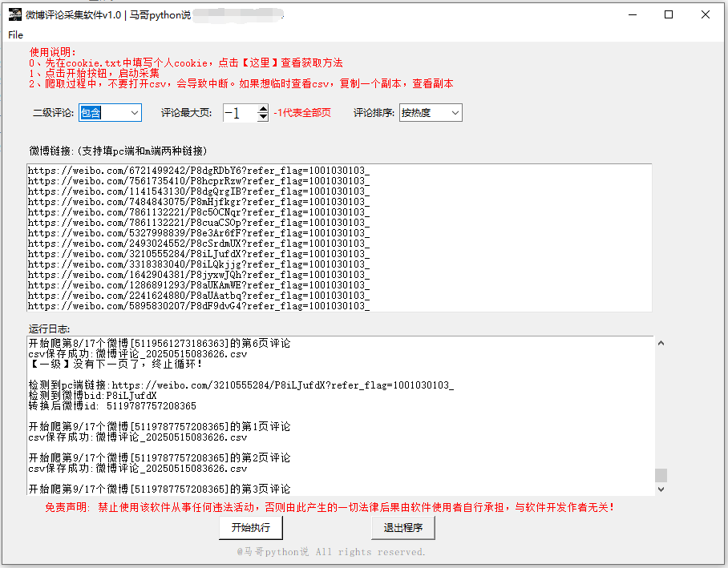Screen dimensions: 728x568
Task: Click the run log scrollbar thumb
Action: (x=661, y=475)
